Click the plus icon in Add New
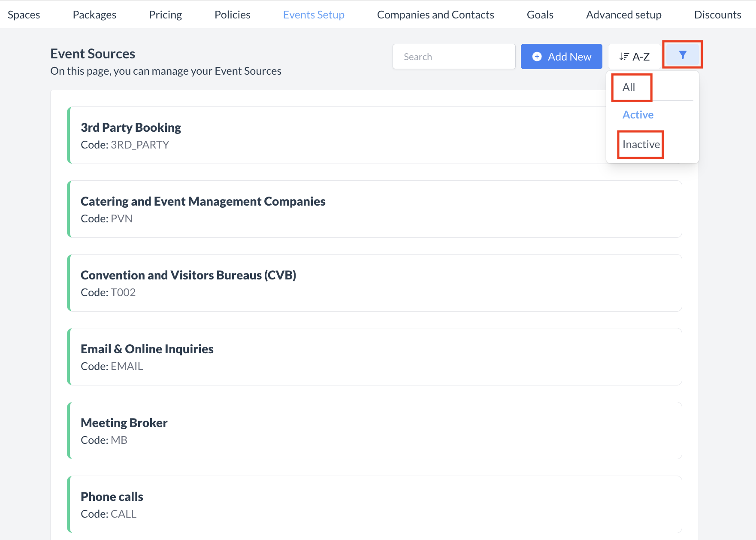Screen dimensions: 756x540 pyautogui.click(x=537, y=57)
